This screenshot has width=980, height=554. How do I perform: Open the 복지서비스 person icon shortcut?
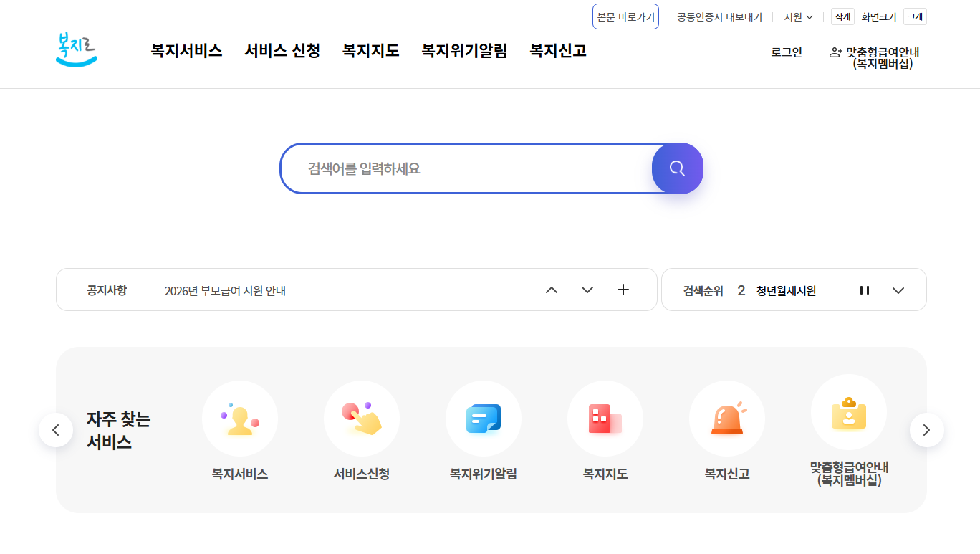[x=240, y=419]
